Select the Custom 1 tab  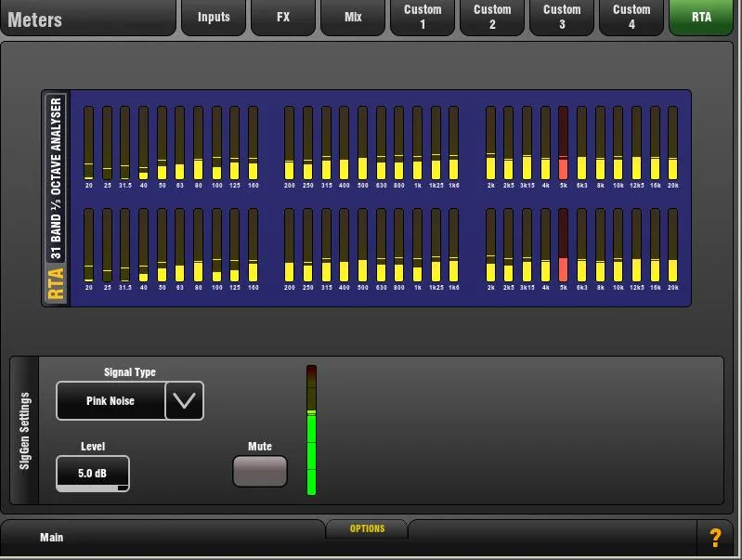(423, 17)
